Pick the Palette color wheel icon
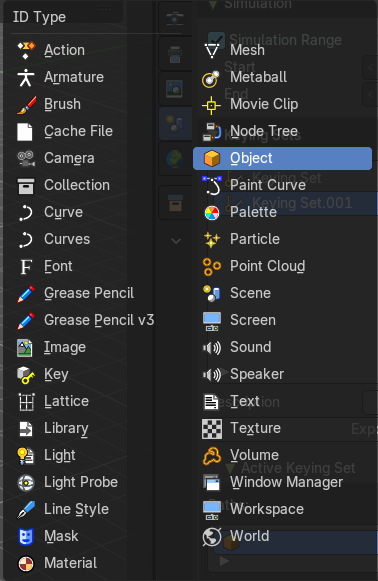 [x=212, y=213]
